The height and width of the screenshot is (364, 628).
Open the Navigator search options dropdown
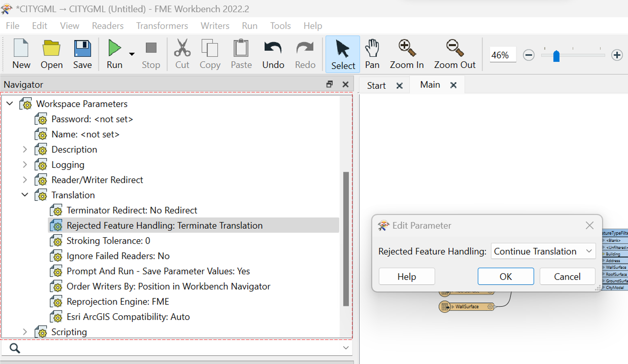(x=346, y=348)
